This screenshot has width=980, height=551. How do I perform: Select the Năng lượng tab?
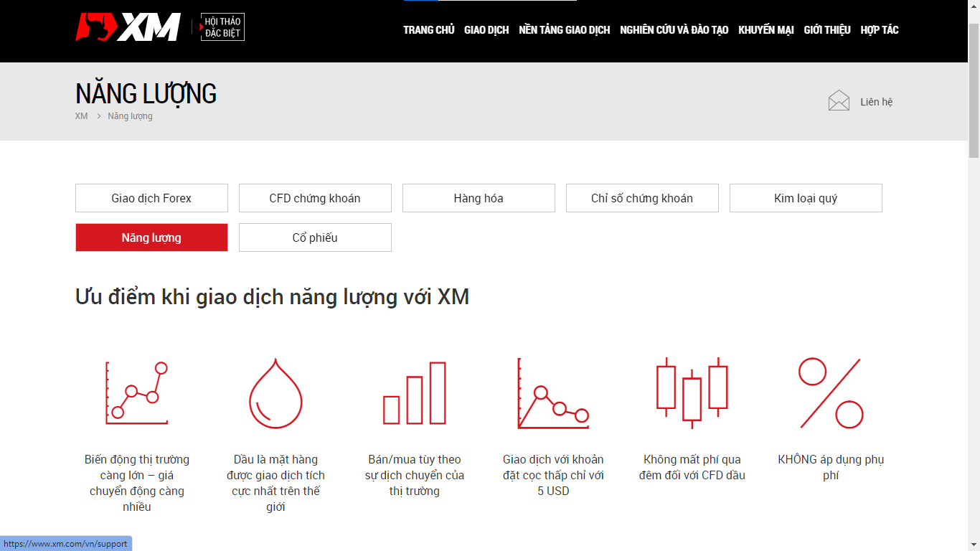coord(151,237)
